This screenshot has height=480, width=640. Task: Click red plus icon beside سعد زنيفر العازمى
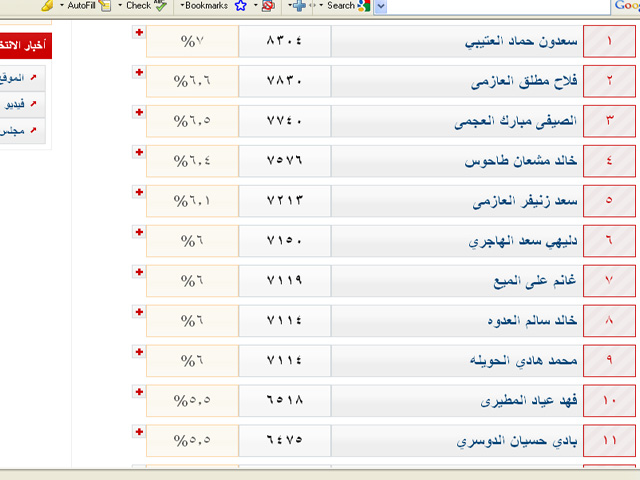pyautogui.click(x=138, y=192)
